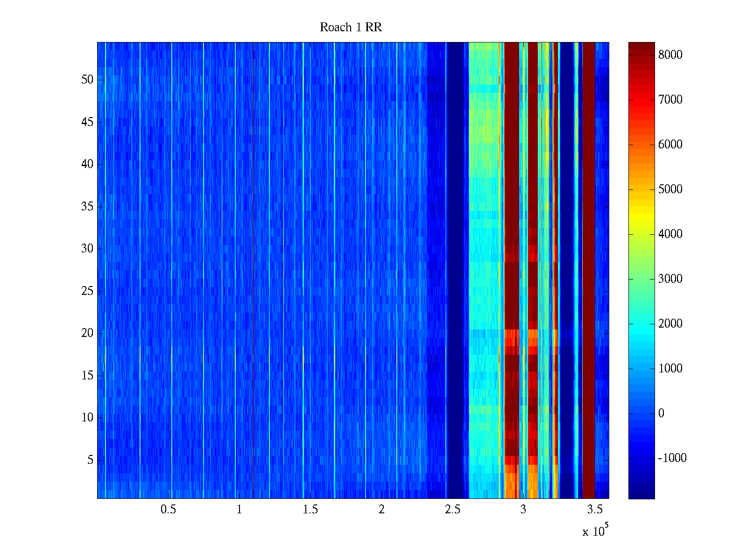Screen dimensions: 747x560
Task: Select the colorbar label 5000
Action: 670,189
